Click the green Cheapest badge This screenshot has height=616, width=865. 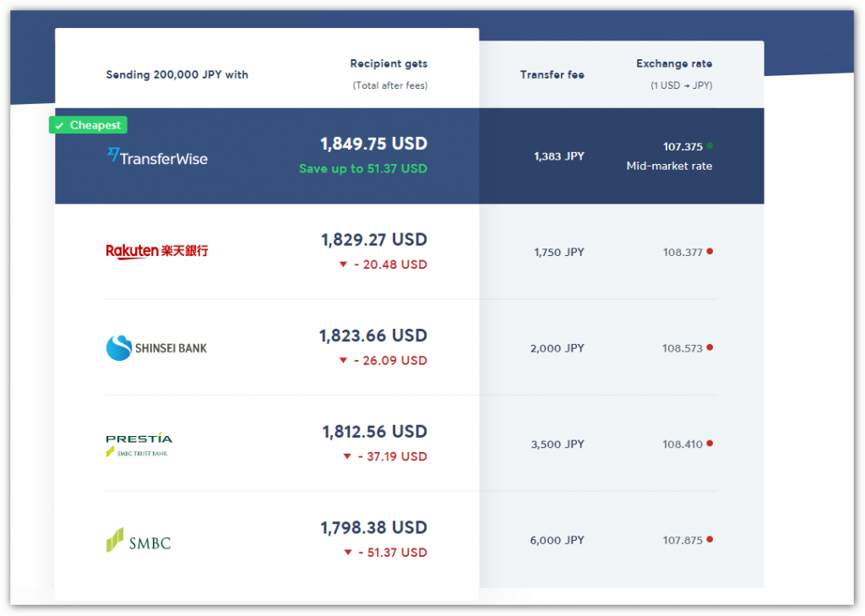tap(88, 125)
